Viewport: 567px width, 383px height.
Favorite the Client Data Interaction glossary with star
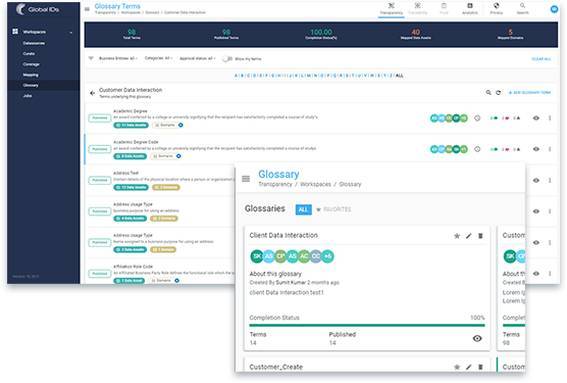[457, 236]
